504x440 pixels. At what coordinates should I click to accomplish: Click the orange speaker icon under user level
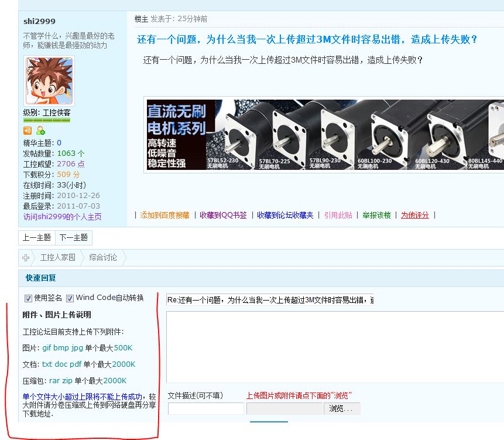(28, 131)
